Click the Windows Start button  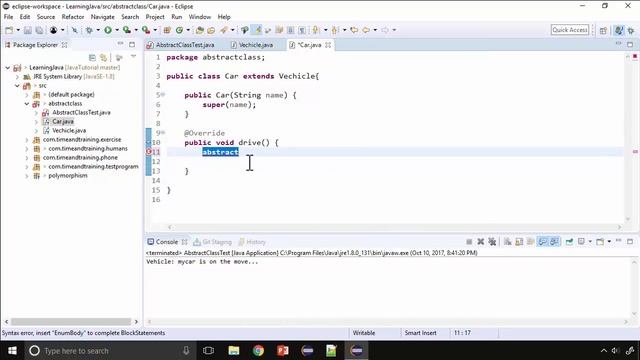click(x=12, y=351)
